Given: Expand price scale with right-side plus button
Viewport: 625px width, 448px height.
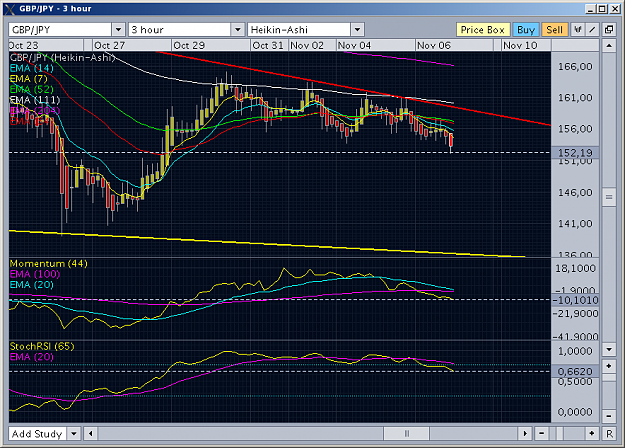Looking at the screenshot, I should tap(609, 366).
